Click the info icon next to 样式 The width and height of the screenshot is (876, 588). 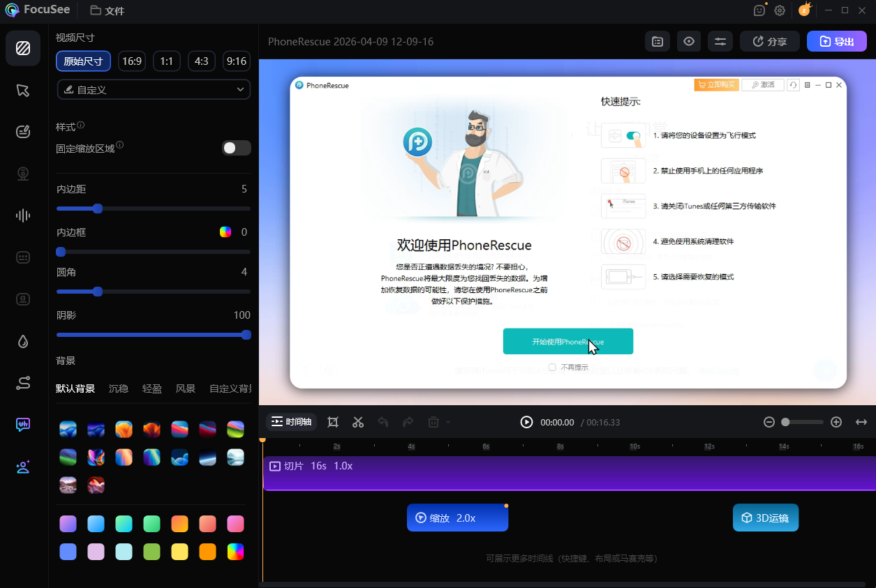pos(81,126)
